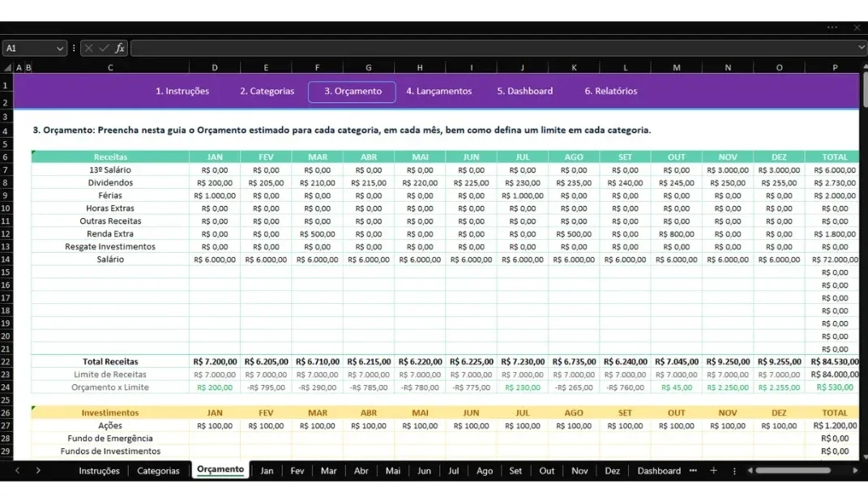The height and width of the screenshot is (496, 868).
Task: Click the Insert Function fx icon
Action: pyautogui.click(x=120, y=48)
